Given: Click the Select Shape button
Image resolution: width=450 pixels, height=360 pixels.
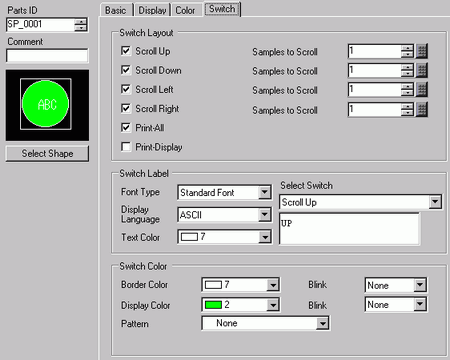Looking at the screenshot, I should click(x=47, y=153).
